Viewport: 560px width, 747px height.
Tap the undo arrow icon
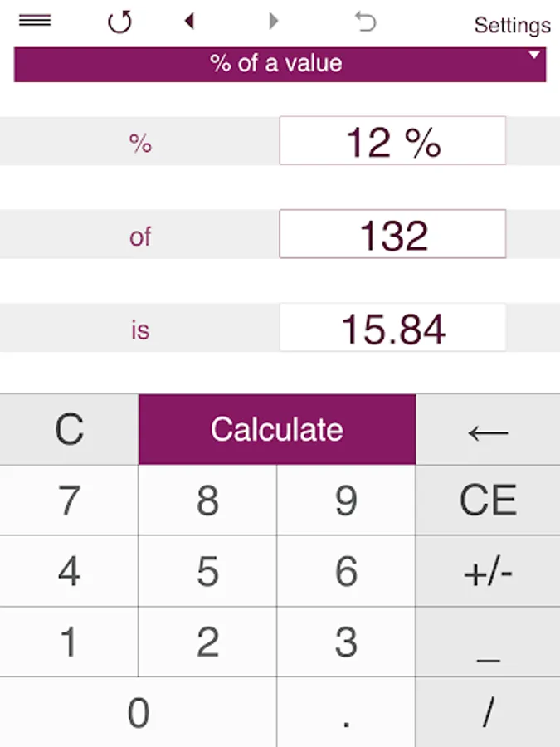click(x=365, y=22)
